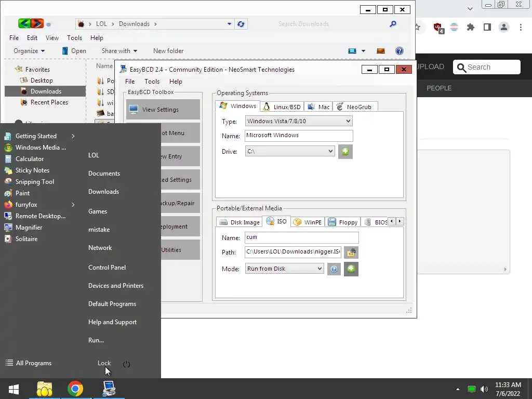Select the Floppy tab
Screen dimensions: 532x399
click(343, 222)
